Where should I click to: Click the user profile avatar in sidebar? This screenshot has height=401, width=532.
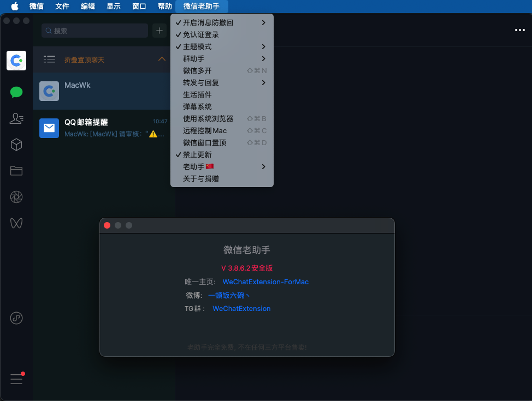(16, 61)
